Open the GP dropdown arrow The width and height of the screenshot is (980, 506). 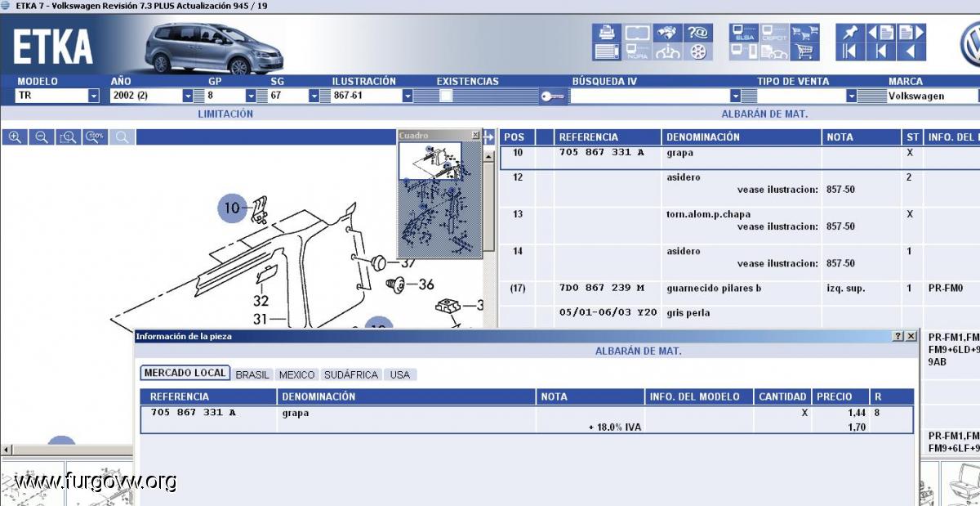251,96
